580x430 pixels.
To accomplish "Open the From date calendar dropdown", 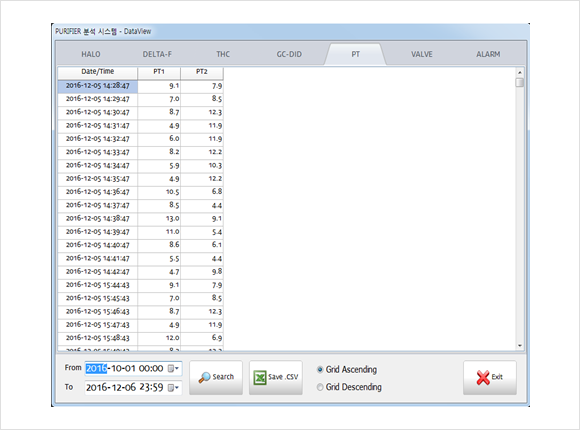I will (173, 369).
